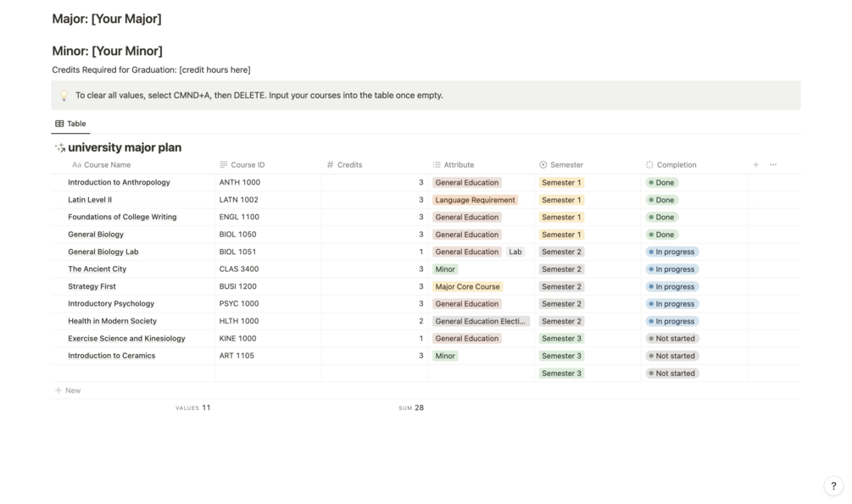Select Foundations of College Writing course name

pyautogui.click(x=122, y=217)
